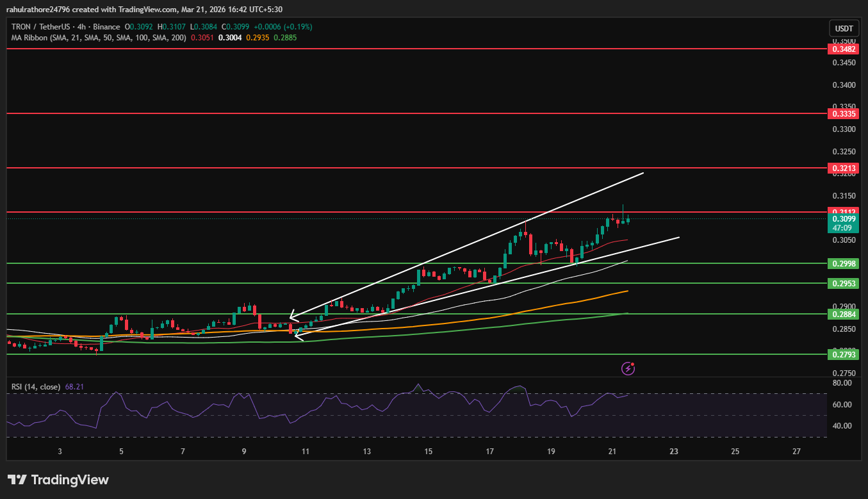Viewport: 868px width, 499px height.
Task: Switch focus to the RSI sub-panel
Action: (416, 410)
